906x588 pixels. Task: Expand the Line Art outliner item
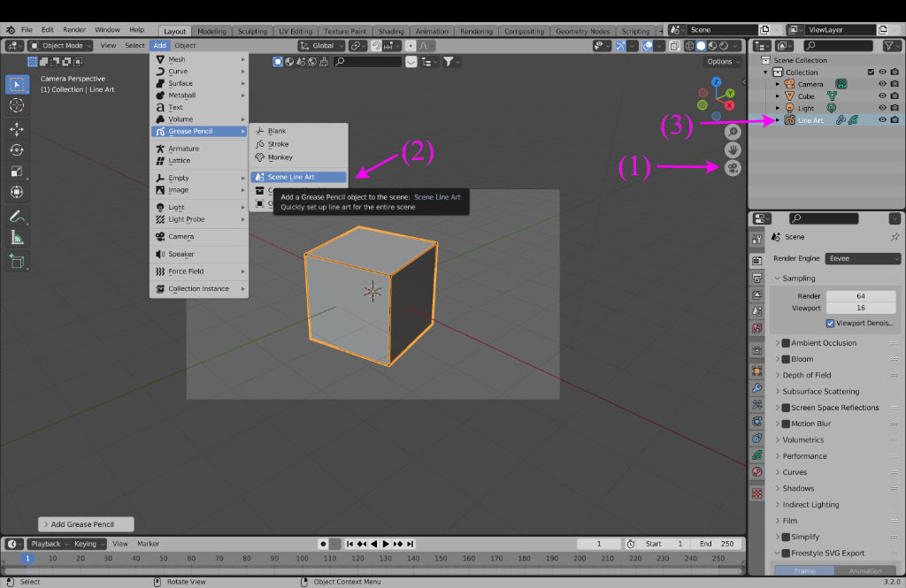(x=778, y=120)
